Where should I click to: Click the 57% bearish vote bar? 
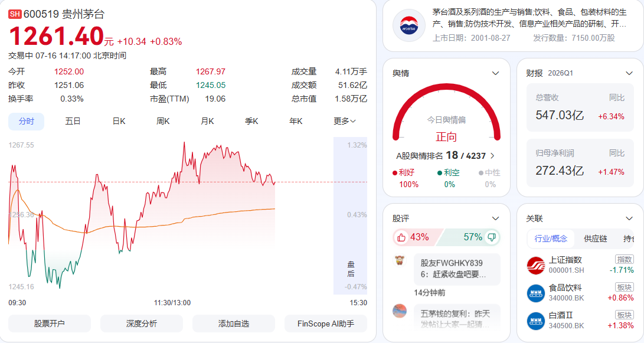pos(469,237)
